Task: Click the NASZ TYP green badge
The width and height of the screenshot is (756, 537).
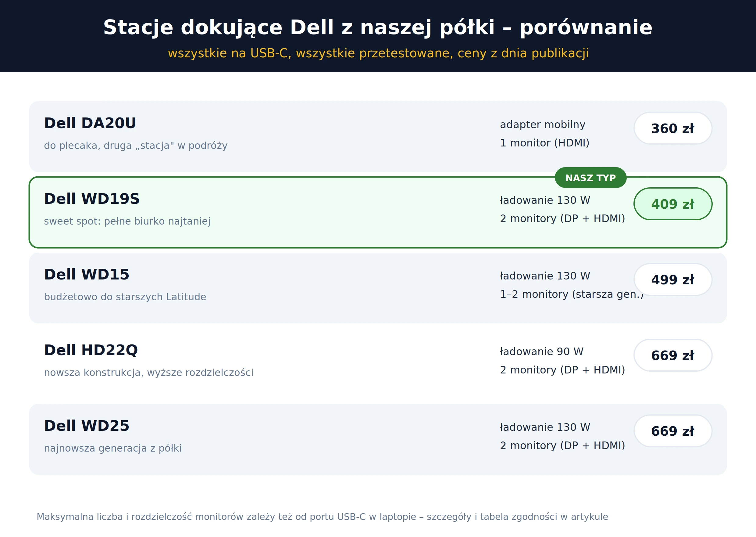Action: [590, 178]
